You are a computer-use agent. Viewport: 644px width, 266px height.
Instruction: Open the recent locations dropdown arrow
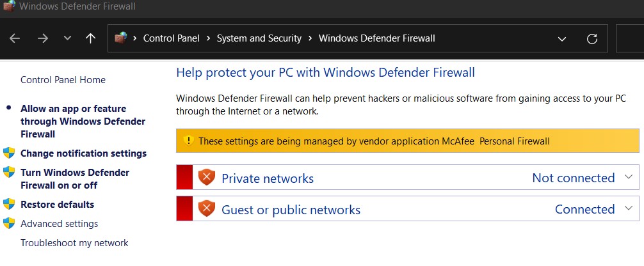point(67,38)
